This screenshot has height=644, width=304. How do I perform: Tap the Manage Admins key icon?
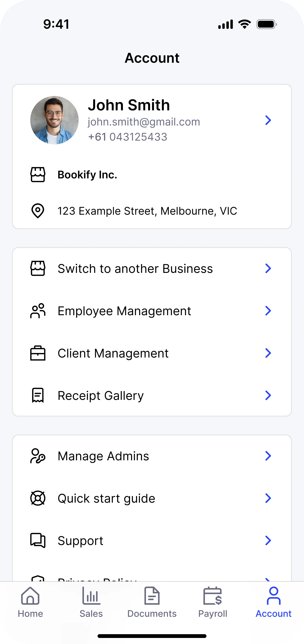tap(38, 456)
